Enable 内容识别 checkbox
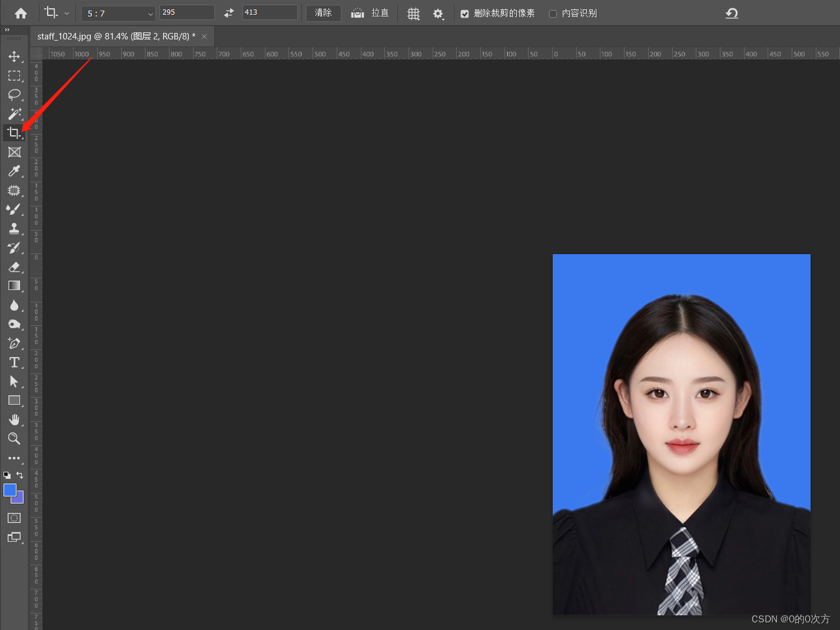The width and height of the screenshot is (840, 630). point(553,14)
